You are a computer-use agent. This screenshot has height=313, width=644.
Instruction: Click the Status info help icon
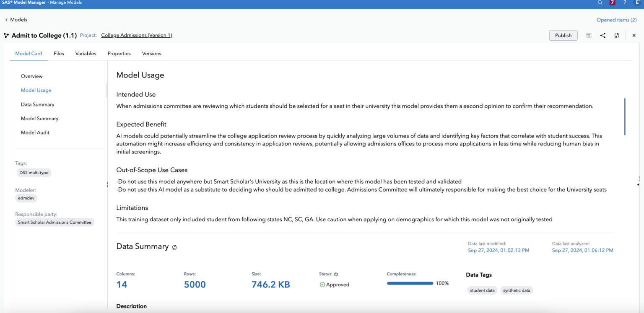336,274
